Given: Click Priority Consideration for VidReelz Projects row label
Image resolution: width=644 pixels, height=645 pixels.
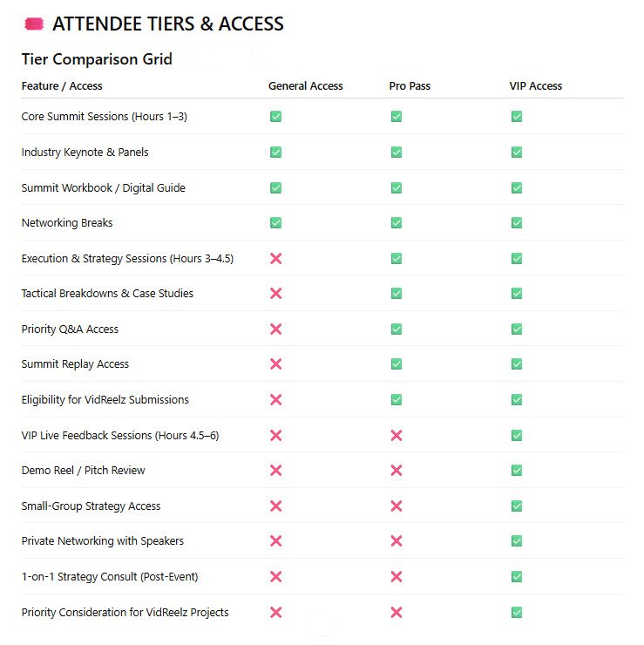Looking at the screenshot, I should tap(125, 613).
